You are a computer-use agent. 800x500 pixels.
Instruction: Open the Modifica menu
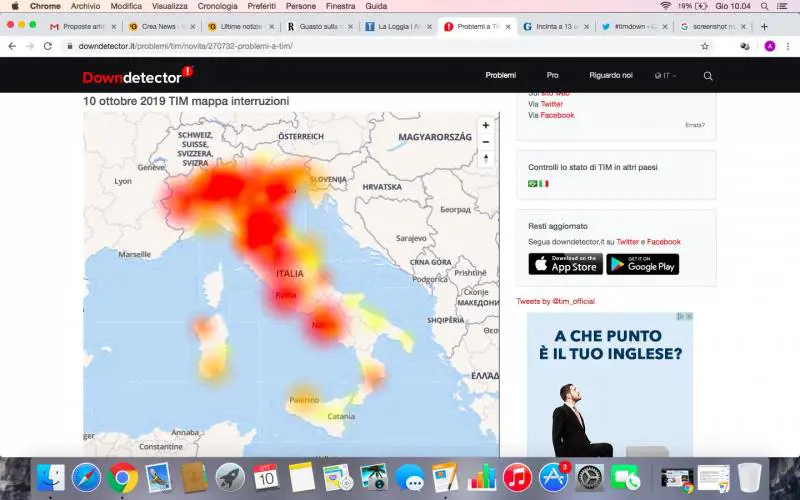pos(126,6)
